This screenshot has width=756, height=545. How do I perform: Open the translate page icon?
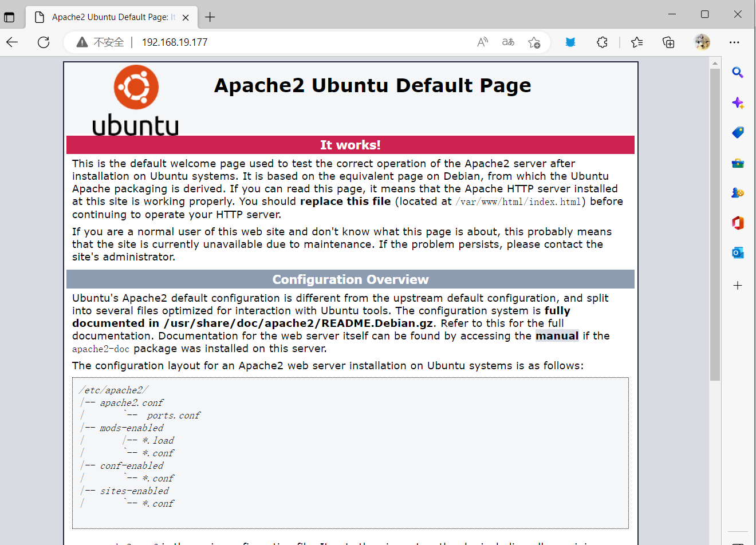[x=508, y=42]
